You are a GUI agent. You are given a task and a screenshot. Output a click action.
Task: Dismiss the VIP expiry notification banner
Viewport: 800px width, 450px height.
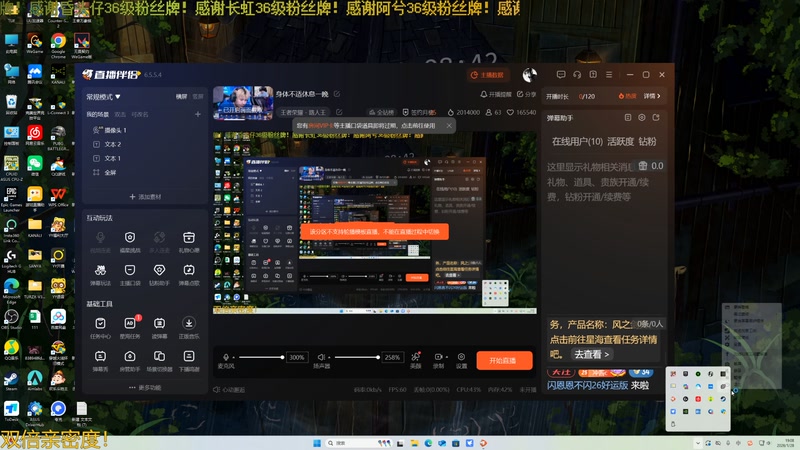pos(449,126)
